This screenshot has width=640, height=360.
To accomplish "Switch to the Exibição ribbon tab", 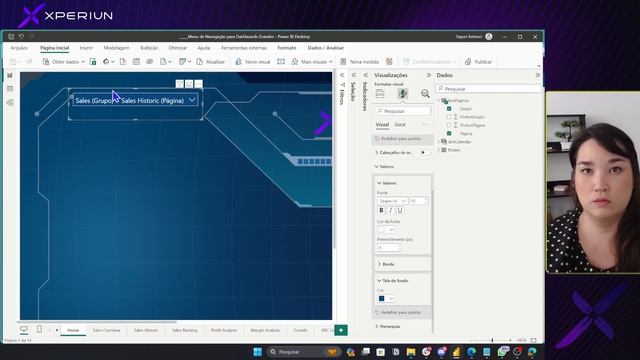I will tap(149, 48).
